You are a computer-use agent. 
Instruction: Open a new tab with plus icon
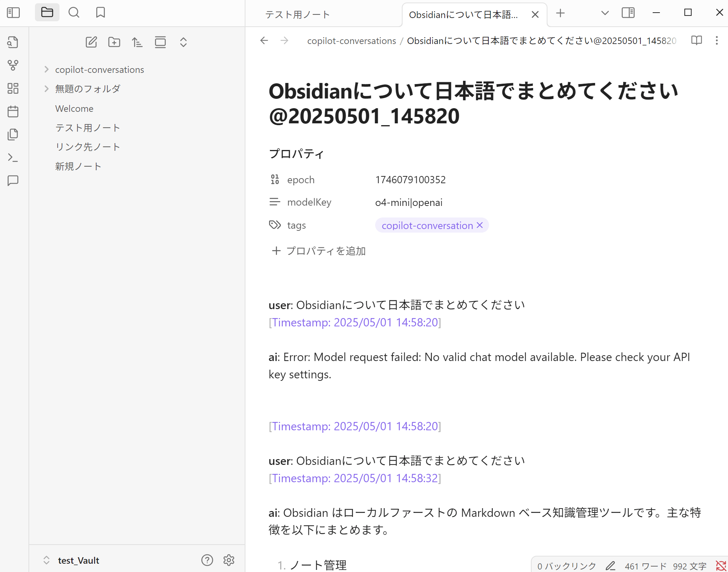[x=560, y=13]
